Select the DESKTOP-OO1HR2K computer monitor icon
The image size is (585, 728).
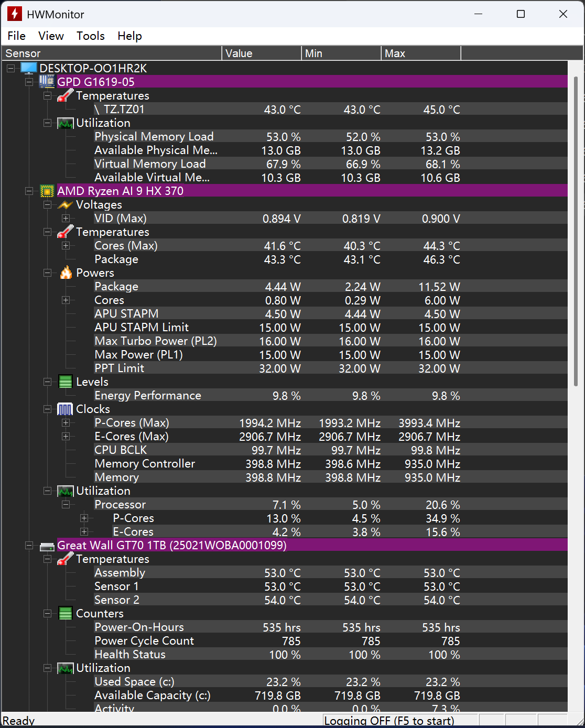point(29,68)
